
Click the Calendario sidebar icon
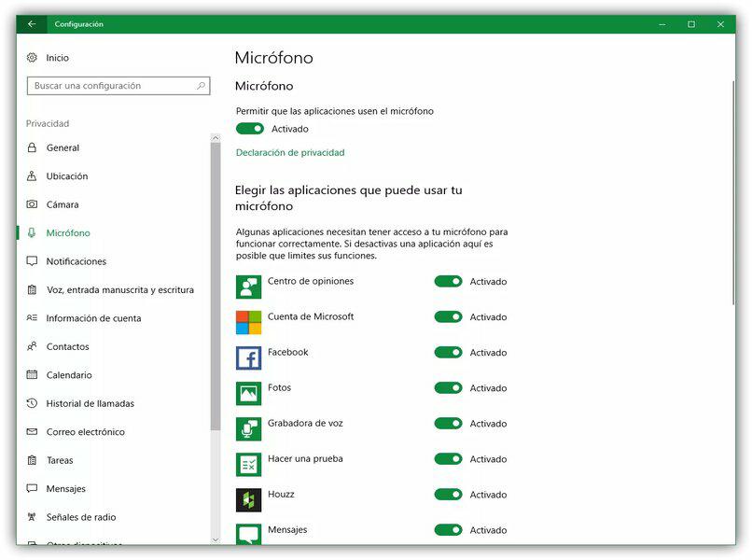pos(30,375)
